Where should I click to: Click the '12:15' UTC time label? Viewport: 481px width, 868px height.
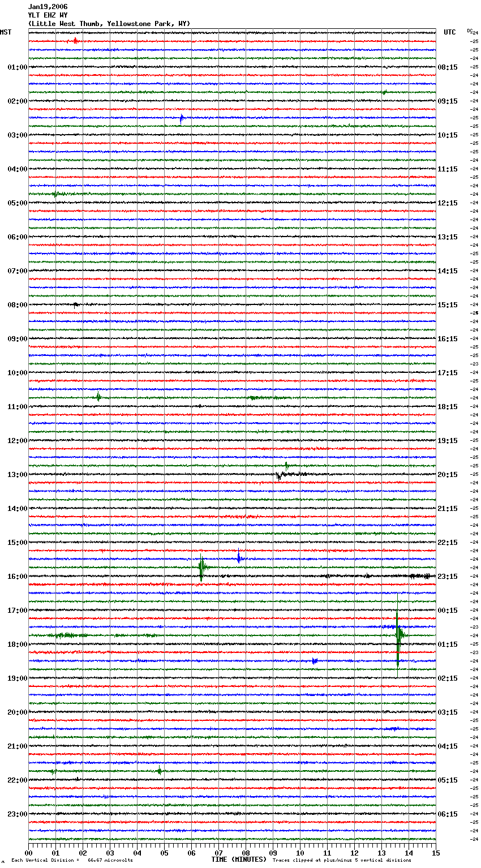pyautogui.click(x=448, y=203)
